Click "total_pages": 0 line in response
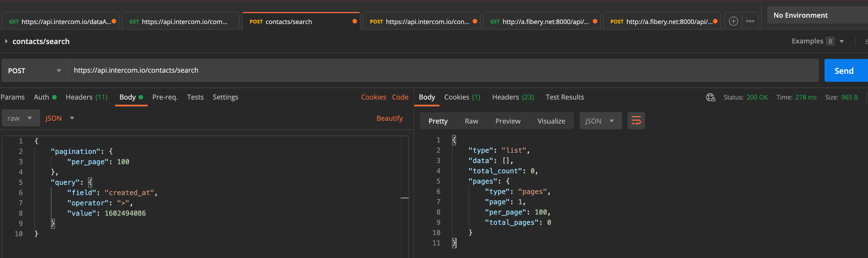Screen dimensions: 868x258 click(x=518, y=222)
